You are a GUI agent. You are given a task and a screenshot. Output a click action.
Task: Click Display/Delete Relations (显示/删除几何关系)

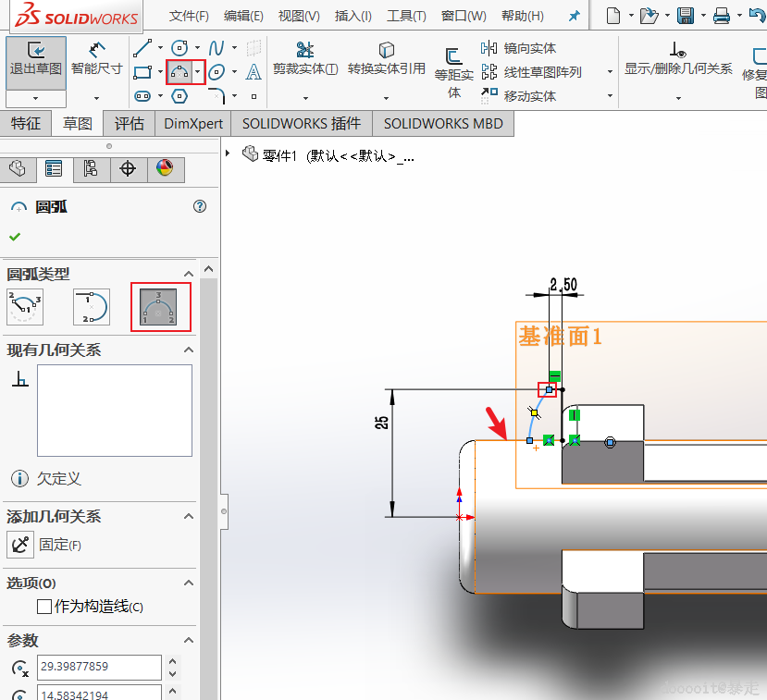(x=678, y=59)
